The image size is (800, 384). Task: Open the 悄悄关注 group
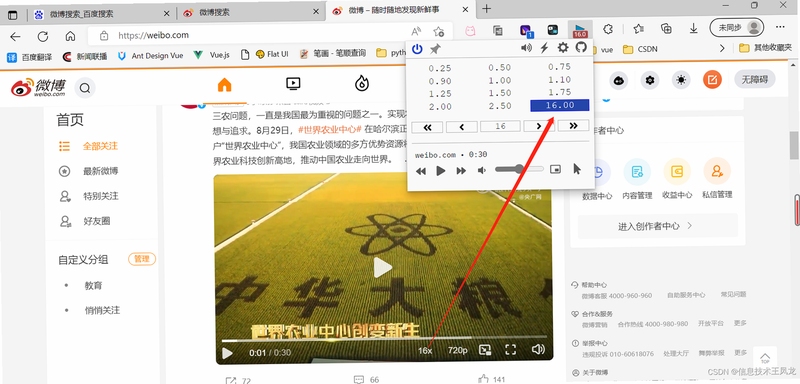pos(102,310)
